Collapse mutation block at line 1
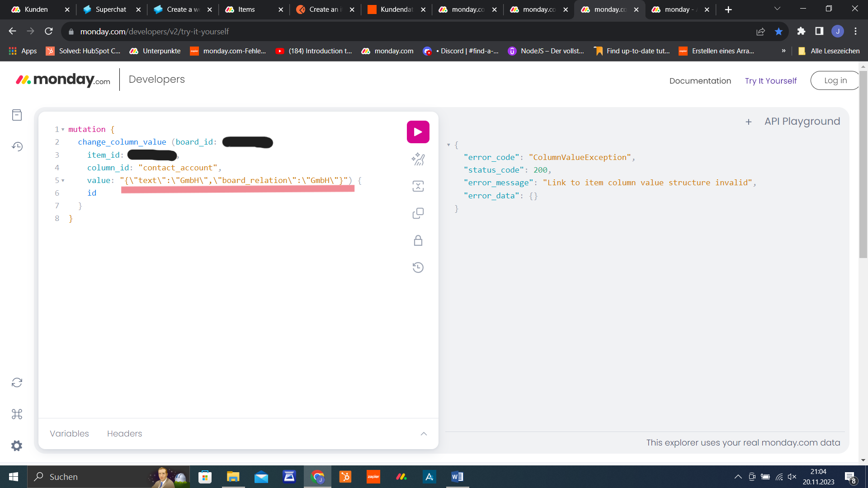 [63, 130]
